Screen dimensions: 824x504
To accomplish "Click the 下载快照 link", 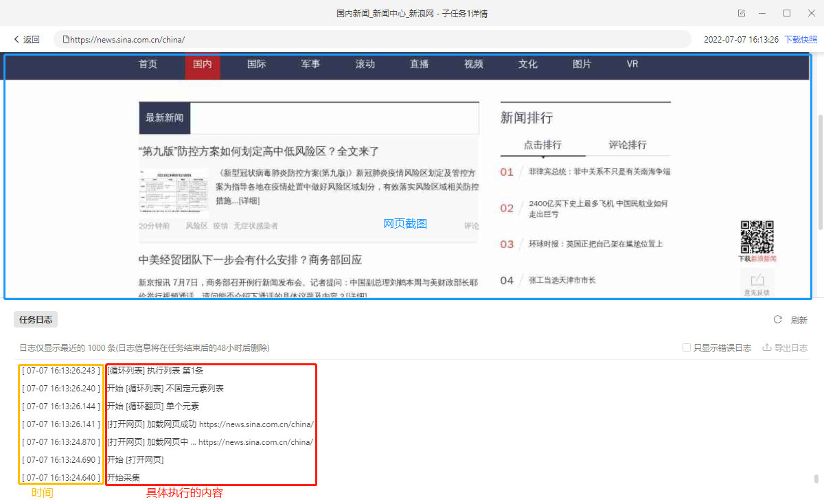I will pos(801,39).
